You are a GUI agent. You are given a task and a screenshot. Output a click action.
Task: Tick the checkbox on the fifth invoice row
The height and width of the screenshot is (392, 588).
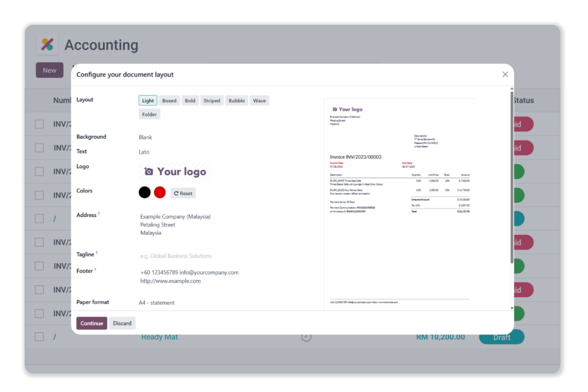(x=38, y=219)
